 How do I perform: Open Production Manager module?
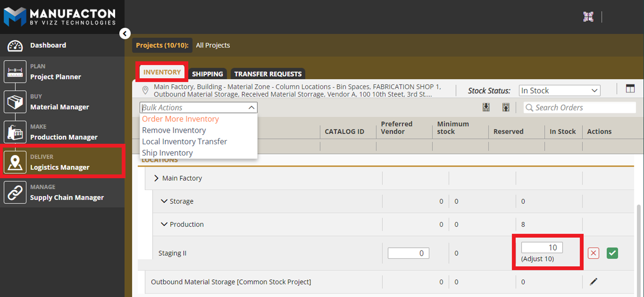(62, 132)
